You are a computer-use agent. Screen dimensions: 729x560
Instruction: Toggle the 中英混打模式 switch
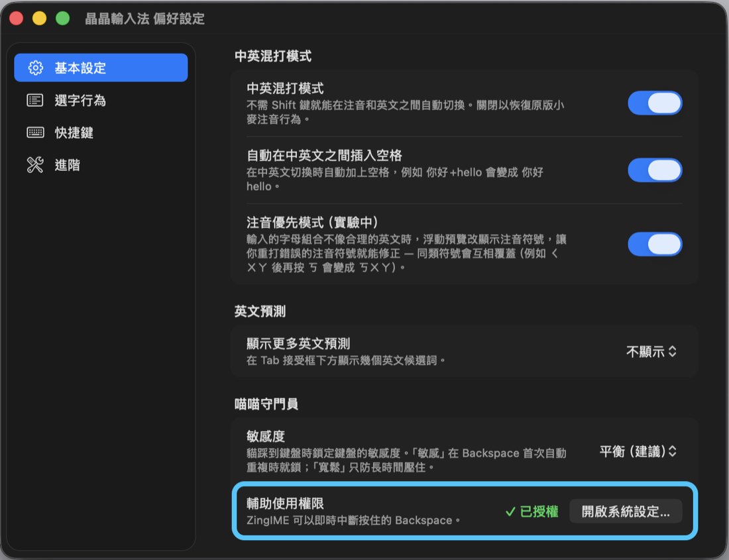pyautogui.click(x=655, y=103)
